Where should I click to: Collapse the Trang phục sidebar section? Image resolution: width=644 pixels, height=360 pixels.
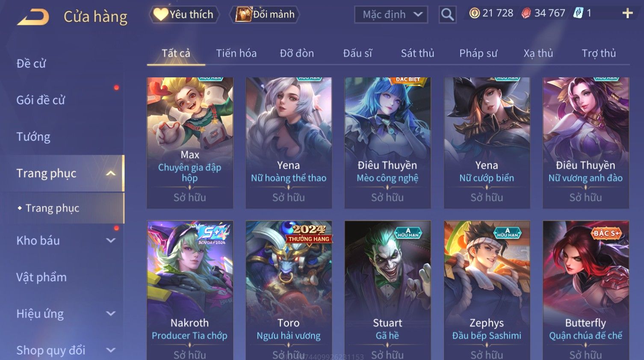pyautogui.click(x=111, y=173)
